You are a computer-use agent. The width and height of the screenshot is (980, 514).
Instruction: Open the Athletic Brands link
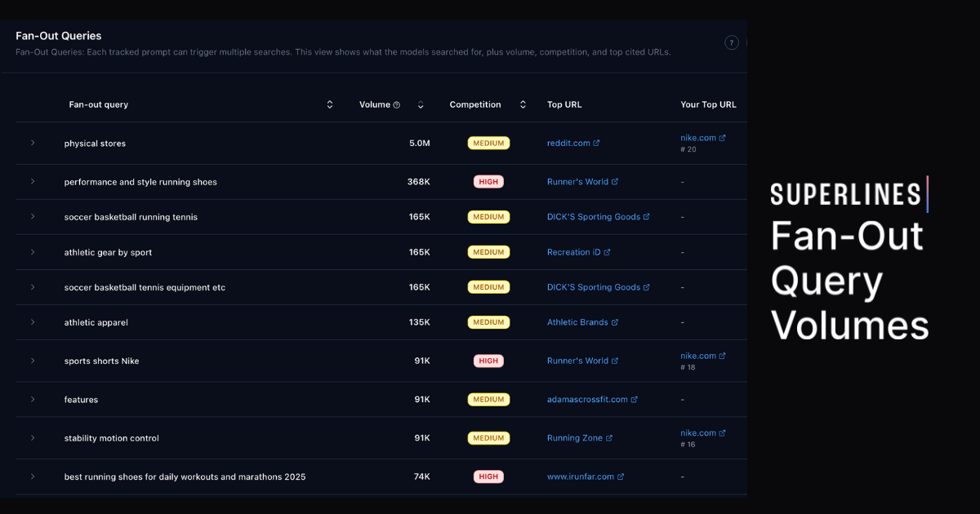click(x=579, y=321)
